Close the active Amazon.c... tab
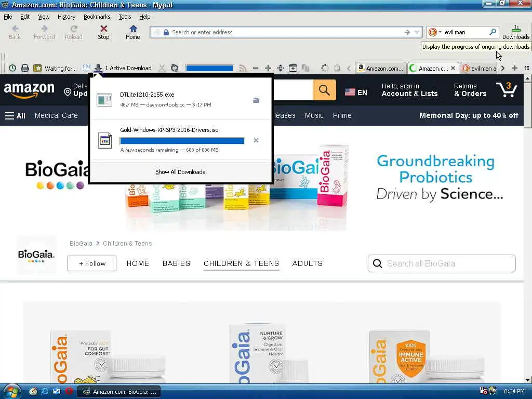 453,68
